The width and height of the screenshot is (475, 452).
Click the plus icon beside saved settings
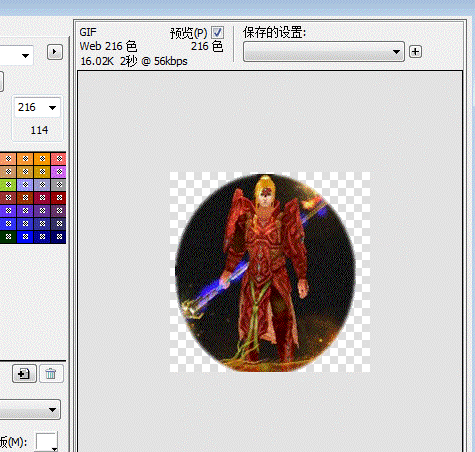click(x=415, y=52)
